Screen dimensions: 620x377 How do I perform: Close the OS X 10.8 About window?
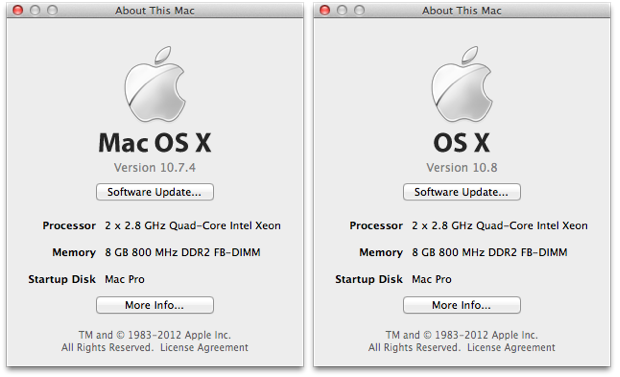tap(325, 10)
